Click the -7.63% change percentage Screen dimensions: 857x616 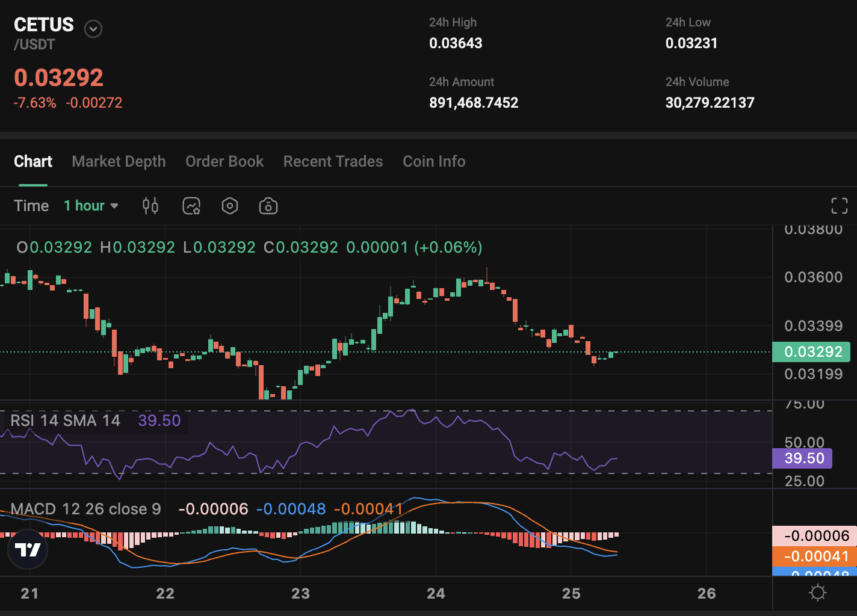coord(35,103)
